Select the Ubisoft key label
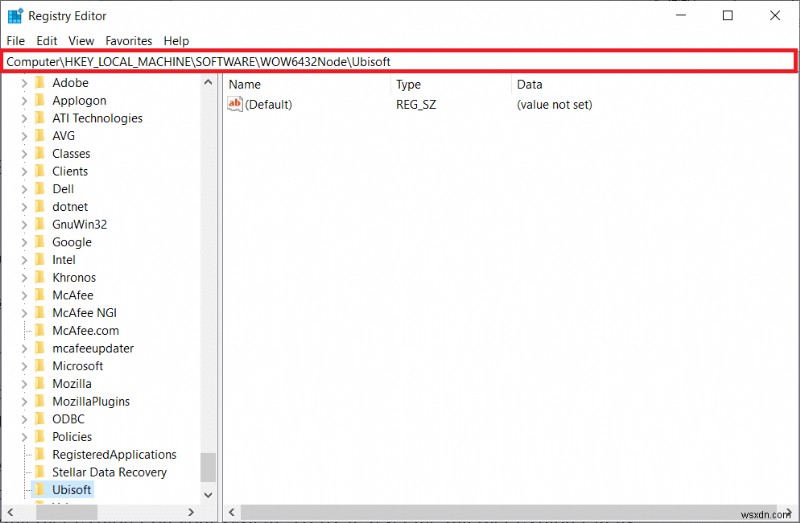800x523 pixels. (71, 490)
